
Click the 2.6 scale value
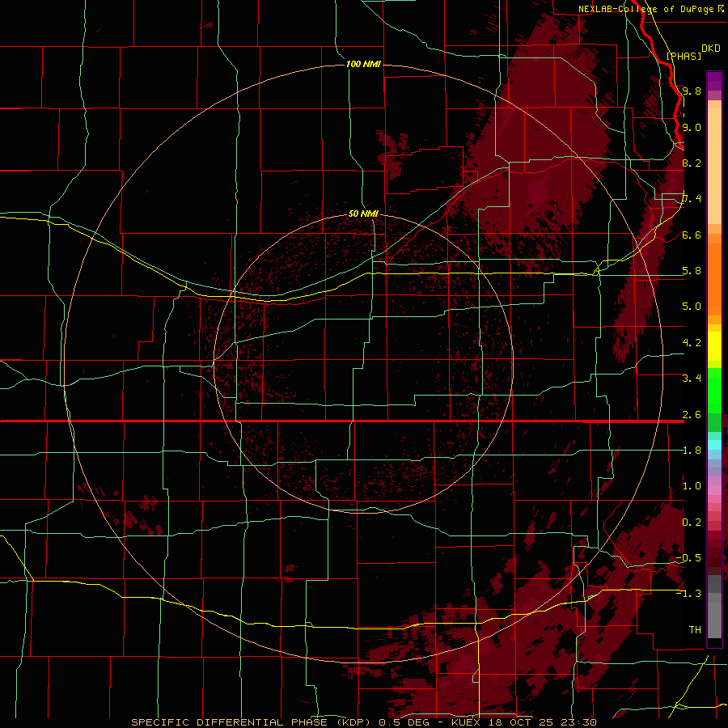click(x=692, y=415)
